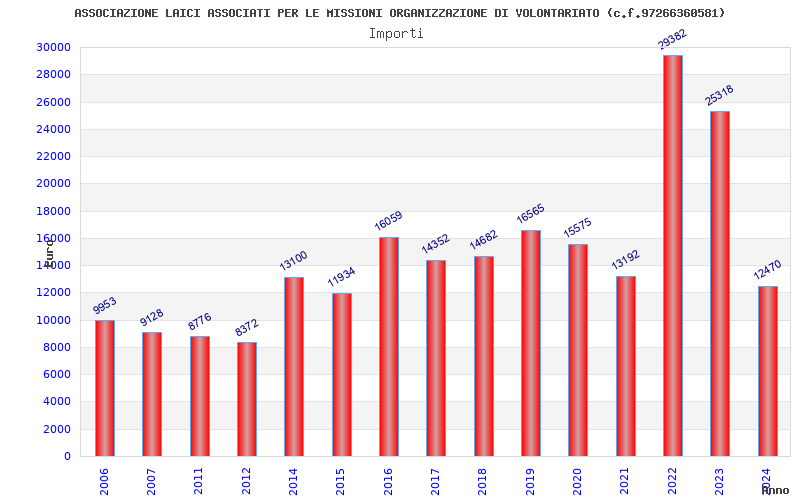Click the 2021 bar in the chart

[626, 366]
